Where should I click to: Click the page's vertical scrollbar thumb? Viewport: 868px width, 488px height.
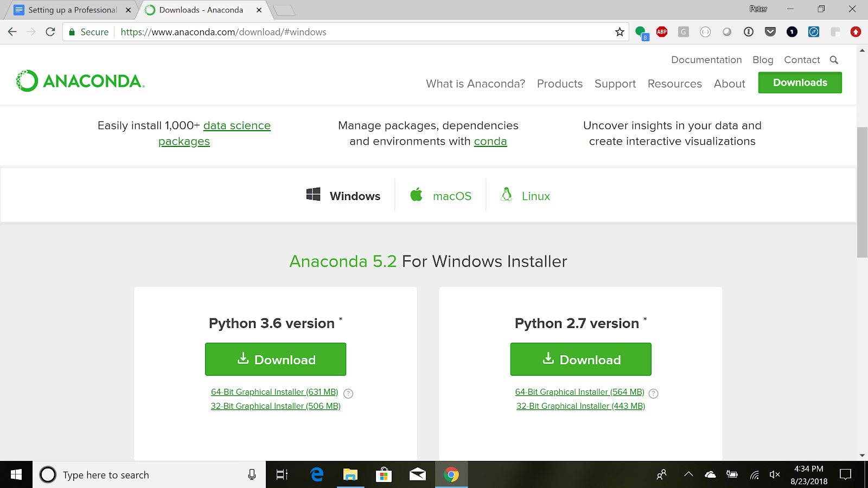click(x=862, y=192)
